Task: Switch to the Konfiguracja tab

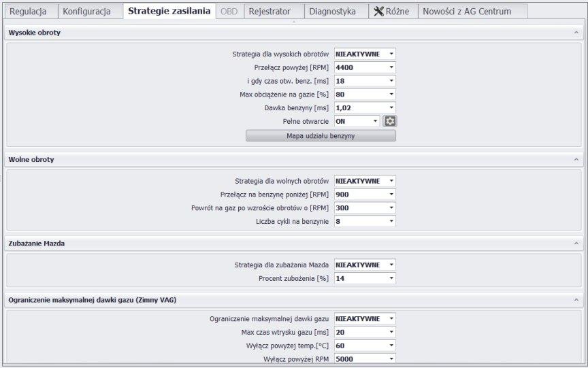Action: [x=86, y=12]
